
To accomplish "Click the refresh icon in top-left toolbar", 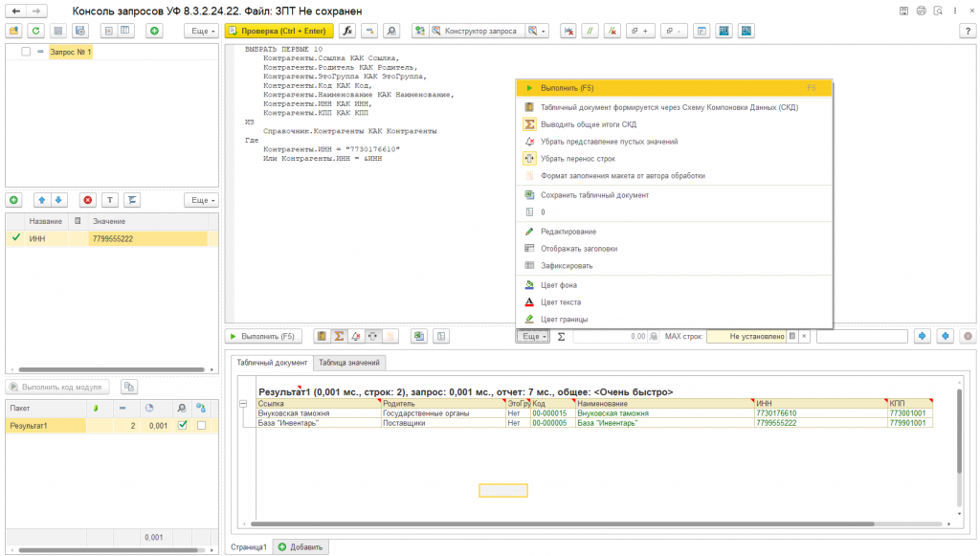I will pyautogui.click(x=35, y=31).
